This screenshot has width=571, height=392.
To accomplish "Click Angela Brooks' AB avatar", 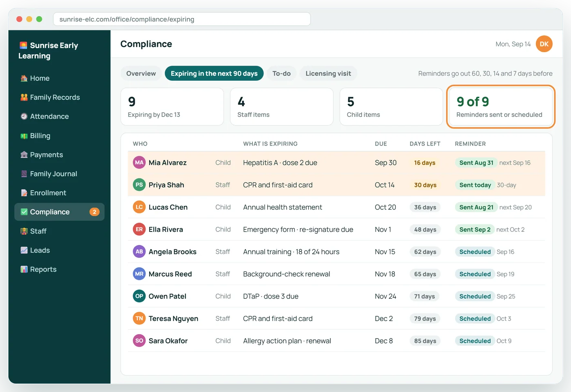I will (139, 252).
